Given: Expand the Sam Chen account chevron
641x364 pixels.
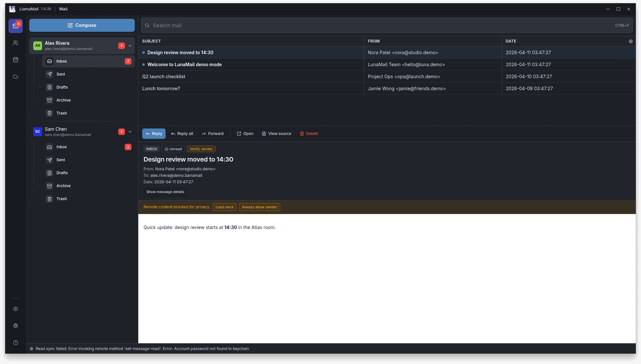Looking at the screenshot, I should point(130,131).
